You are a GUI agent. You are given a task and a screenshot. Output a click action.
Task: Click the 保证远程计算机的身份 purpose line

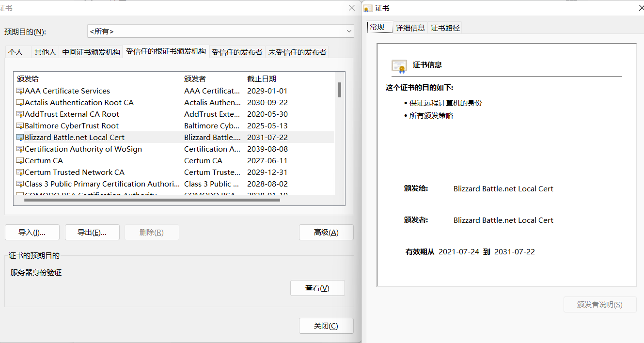(445, 103)
